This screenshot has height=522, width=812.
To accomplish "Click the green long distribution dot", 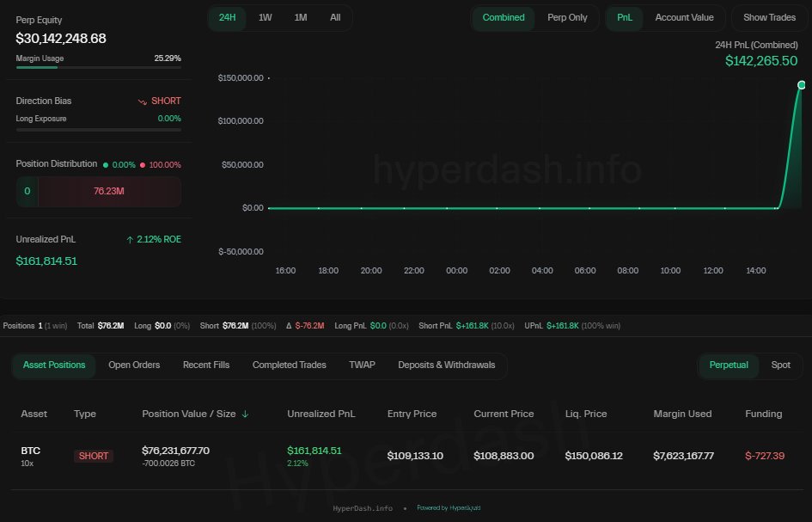I will [106, 165].
